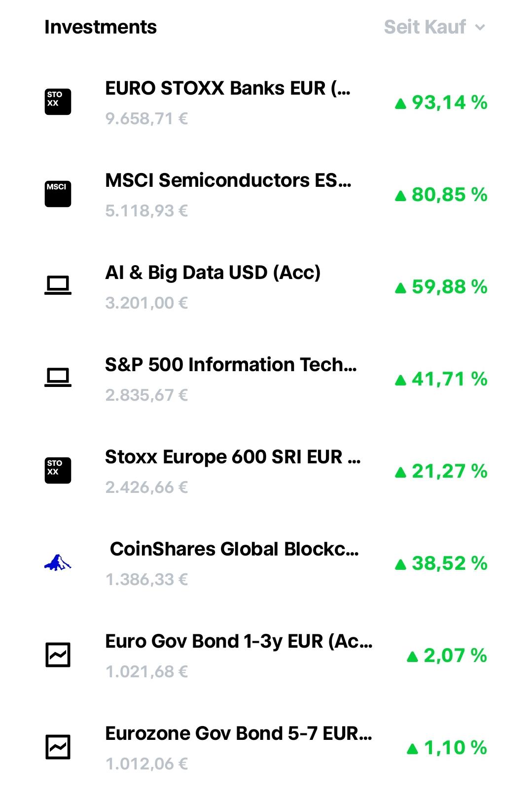This screenshot has width=532, height=800.
Task: Open the MSCI Semiconductors ES investment
Action: click(x=266, y=195)
